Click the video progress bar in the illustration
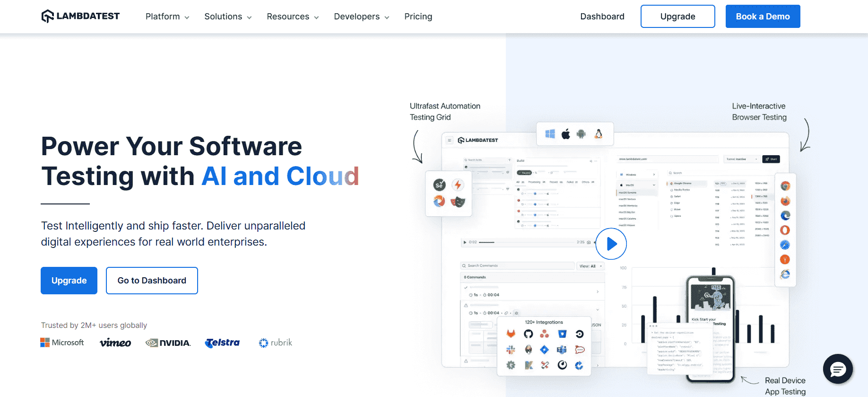 click(527, 242)
